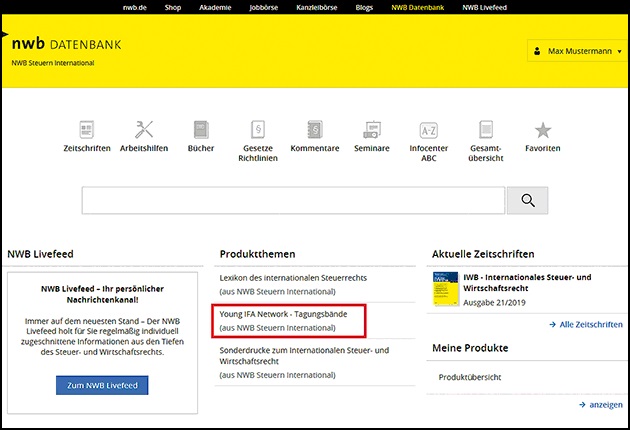Open the Gesamtübersicht icon
This screenshot has height=430, width=630.
[x=486, y=130]
